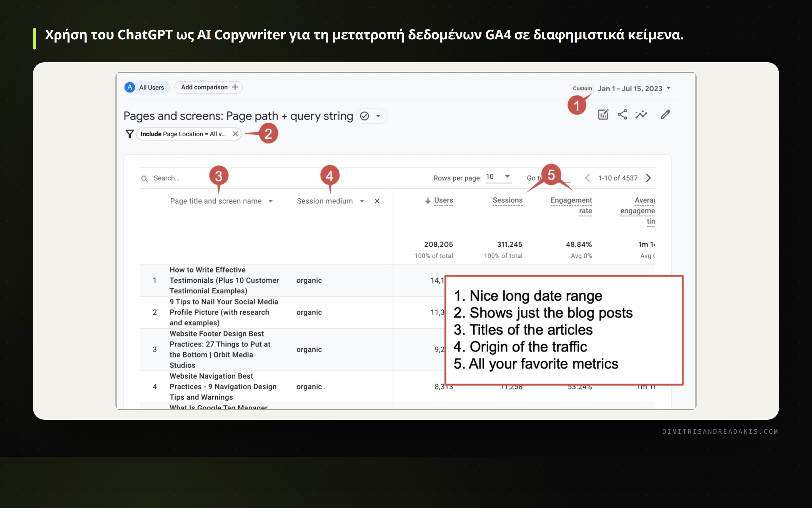
Task: Sort by the Sessions column header
Action: 507,201
